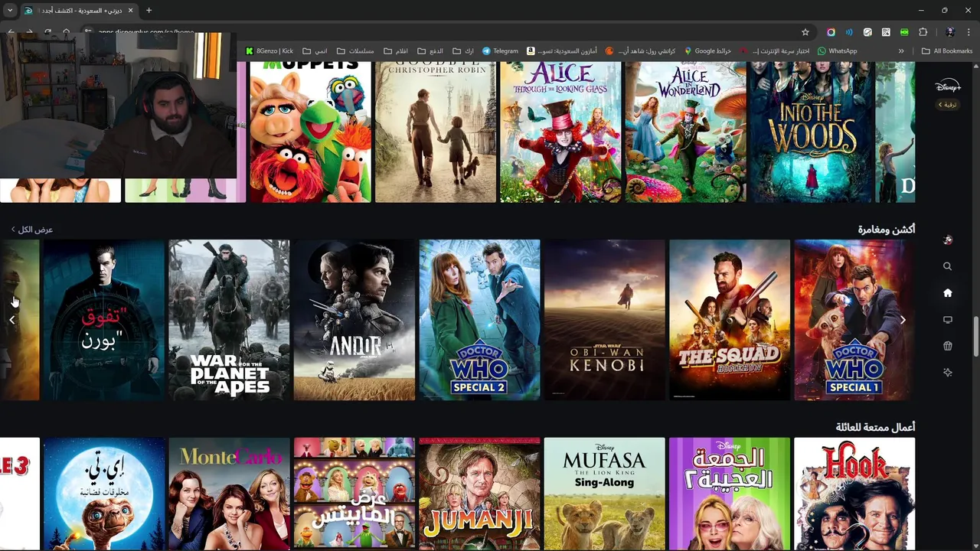The image size is (980, 551).
Task: Open The Squad Home Run poster
Action: click(730, 320)
